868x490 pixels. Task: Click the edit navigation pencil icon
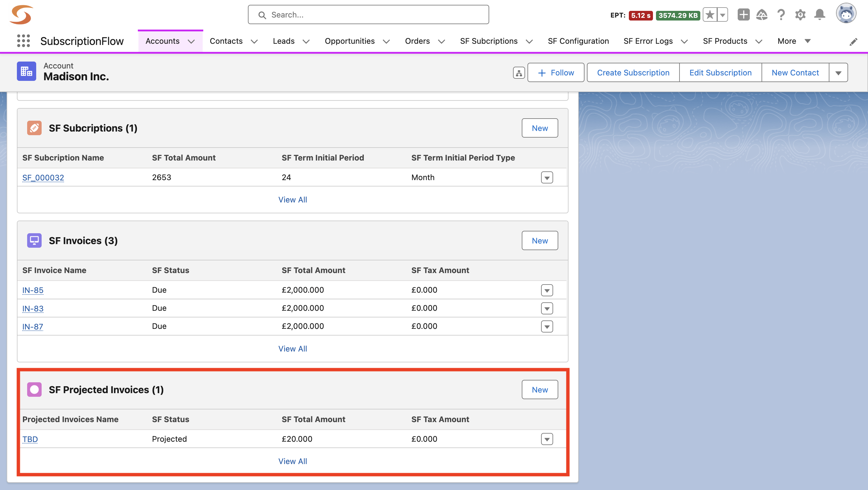[853, 42]
